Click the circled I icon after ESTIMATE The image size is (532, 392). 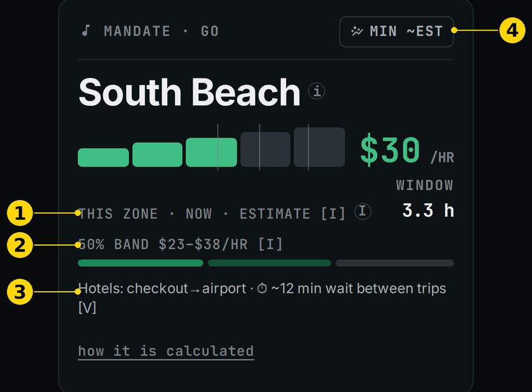(363, 211)
